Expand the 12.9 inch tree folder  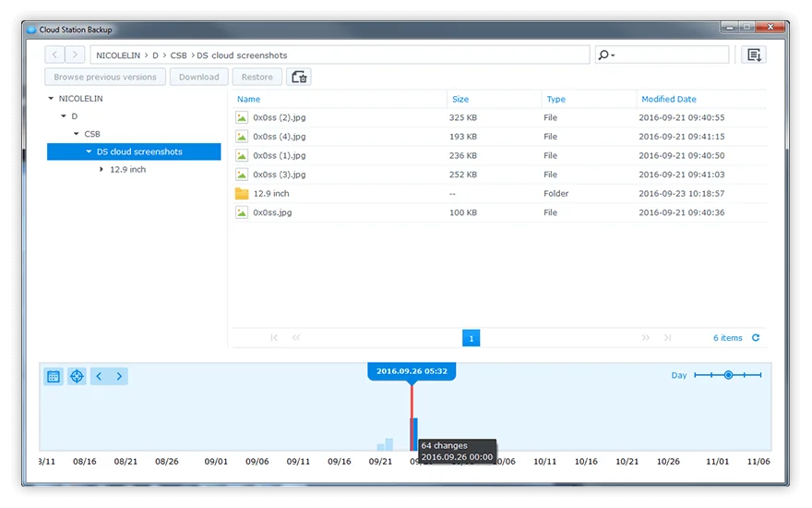(x=101, y=170)
